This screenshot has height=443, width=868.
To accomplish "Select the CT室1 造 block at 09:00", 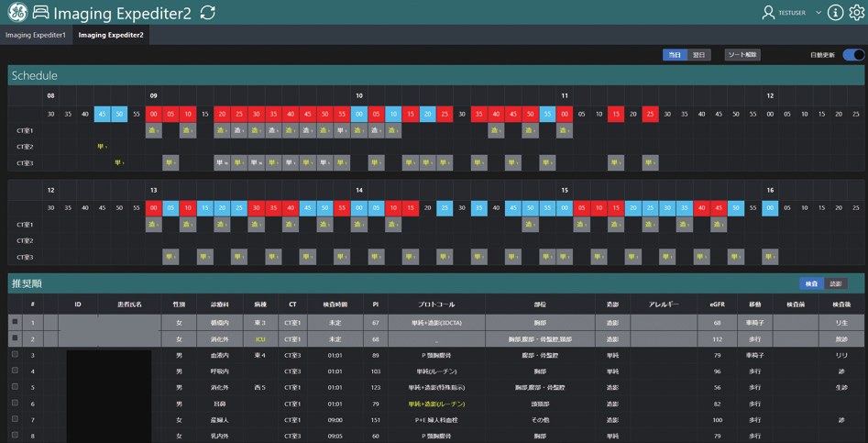I will [153, 130].
